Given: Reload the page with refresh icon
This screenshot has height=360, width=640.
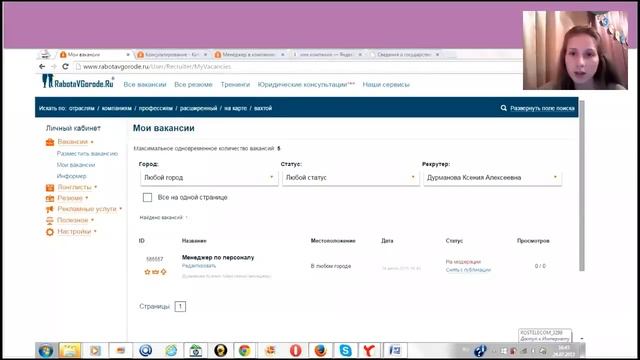Looking at the screenshot, I should tap(65, 66).
